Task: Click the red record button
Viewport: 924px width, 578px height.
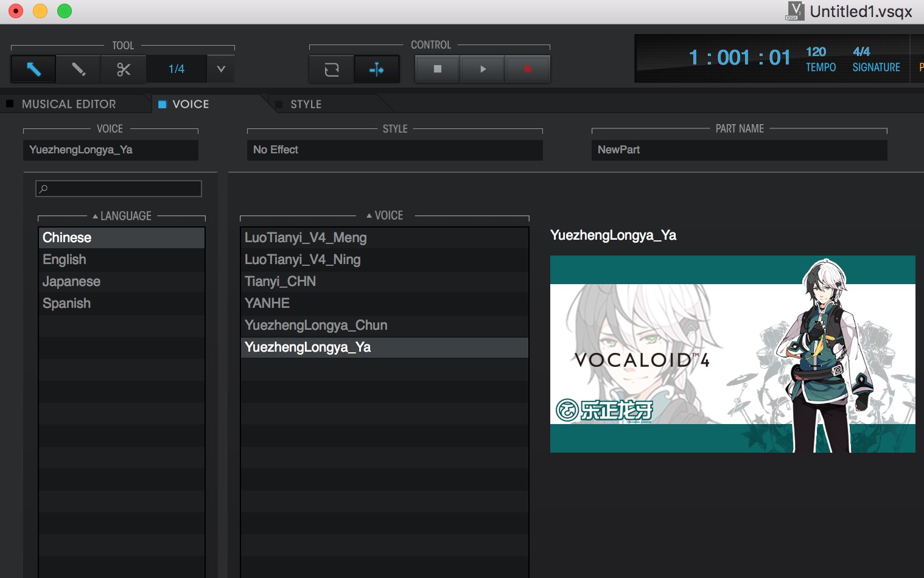Action: point(528,69)
